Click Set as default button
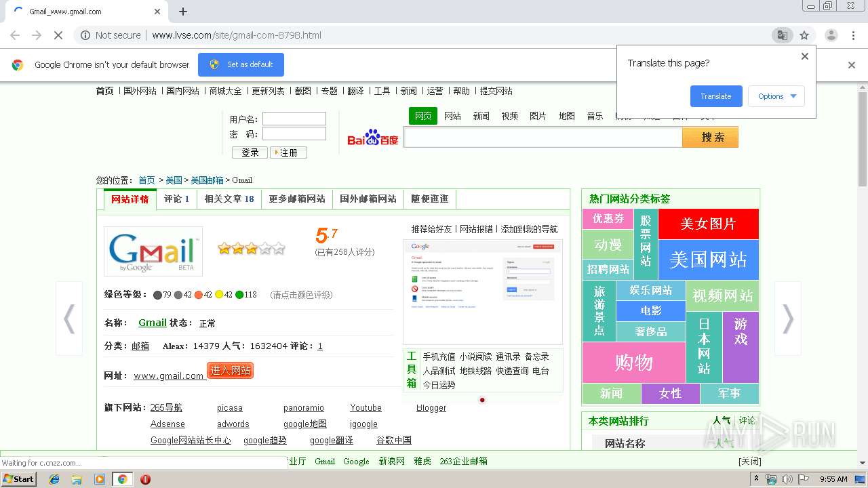This screenshot has width=868, height=488. point(241,64)
